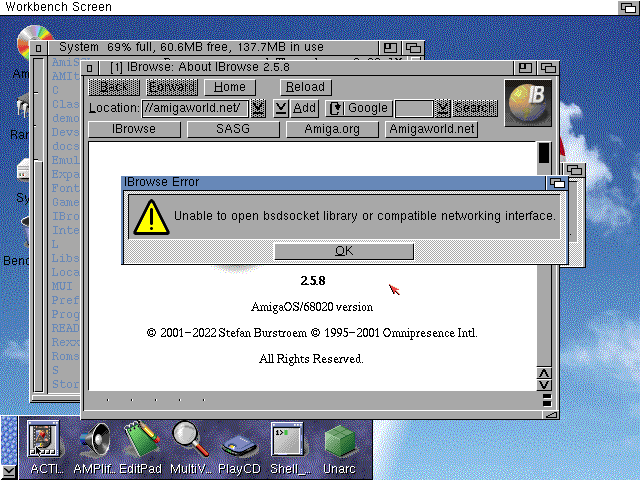Click the warning triangle icon
640x480 pixels.
151,218
